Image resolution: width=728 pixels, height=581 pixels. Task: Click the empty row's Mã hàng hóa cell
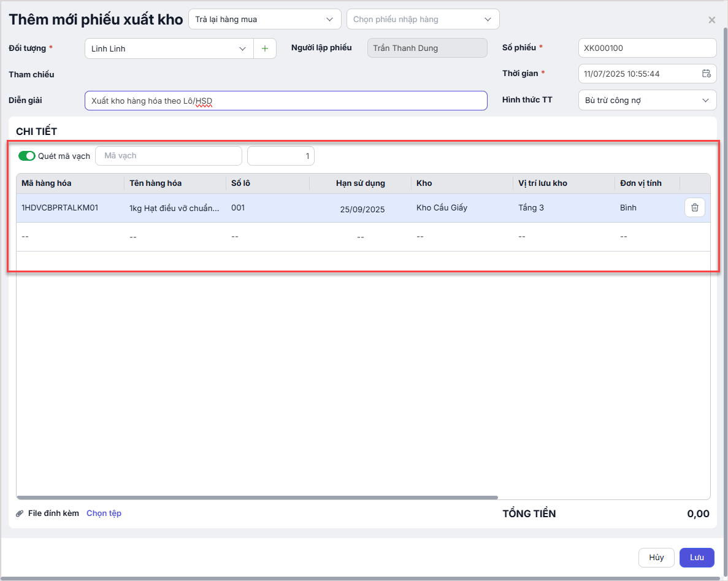click(x=70, y=237)
